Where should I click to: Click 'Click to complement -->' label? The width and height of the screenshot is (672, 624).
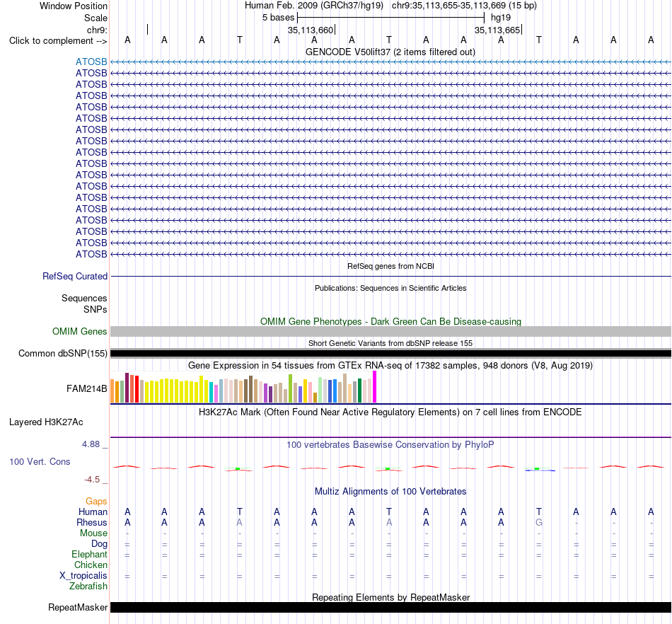pos(58,41)
